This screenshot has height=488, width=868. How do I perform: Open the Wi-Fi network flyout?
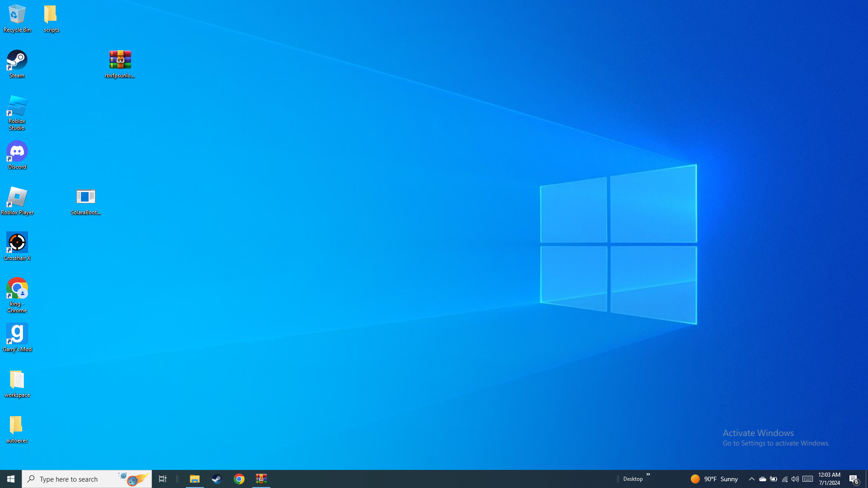(x=784, y=479)
